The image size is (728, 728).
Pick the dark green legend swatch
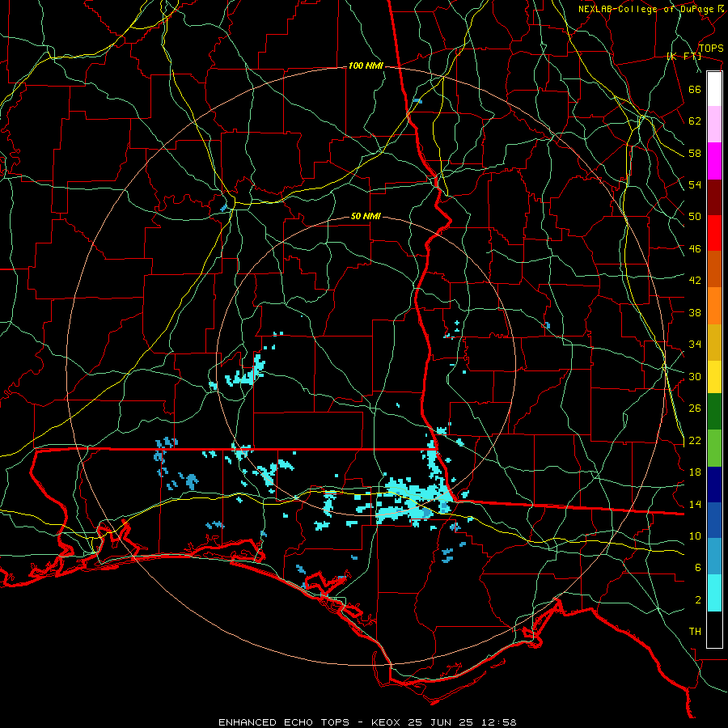coord(714,412)
